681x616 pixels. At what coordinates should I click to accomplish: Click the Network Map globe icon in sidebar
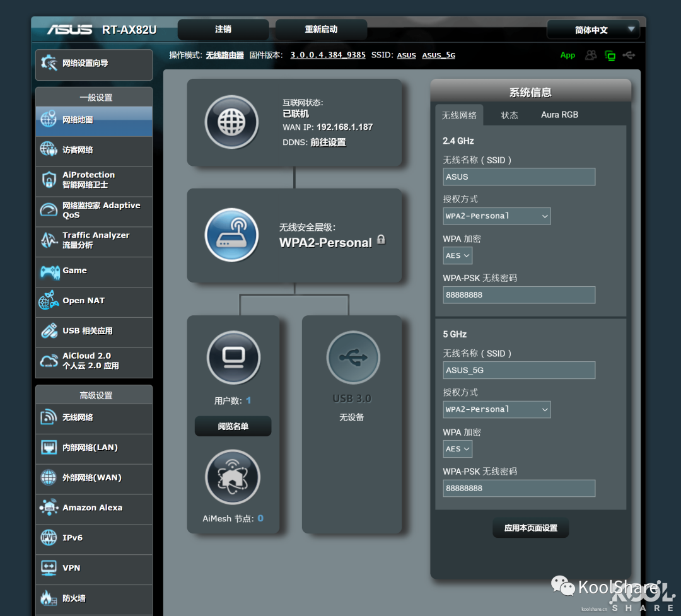coord(48,119)
